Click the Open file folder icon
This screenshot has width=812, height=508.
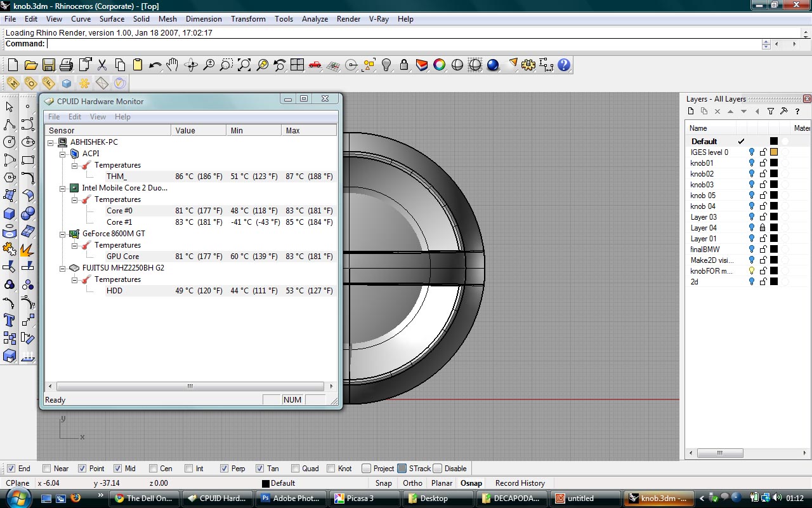pos(30,65)
